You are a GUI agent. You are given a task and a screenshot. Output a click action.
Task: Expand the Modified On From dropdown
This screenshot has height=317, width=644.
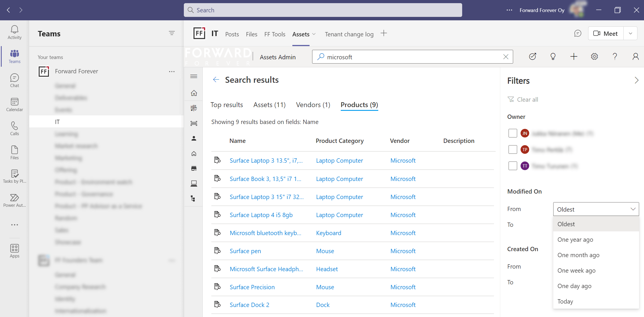pos(596,209)
